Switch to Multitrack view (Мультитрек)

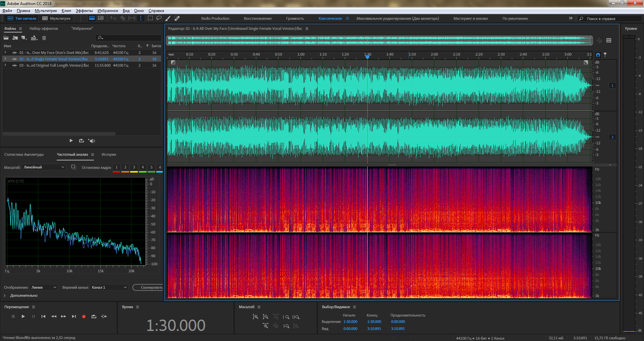coord(56,18)
